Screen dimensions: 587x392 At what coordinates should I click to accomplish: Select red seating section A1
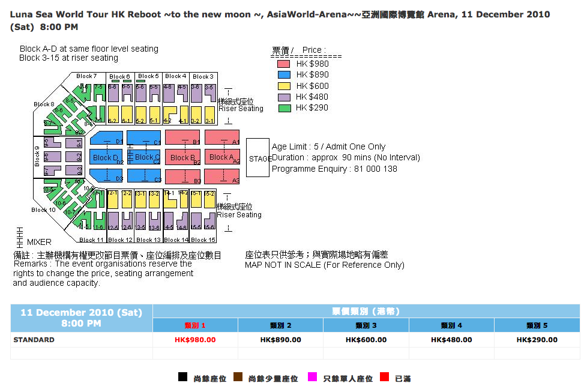[x=222, y=137]
